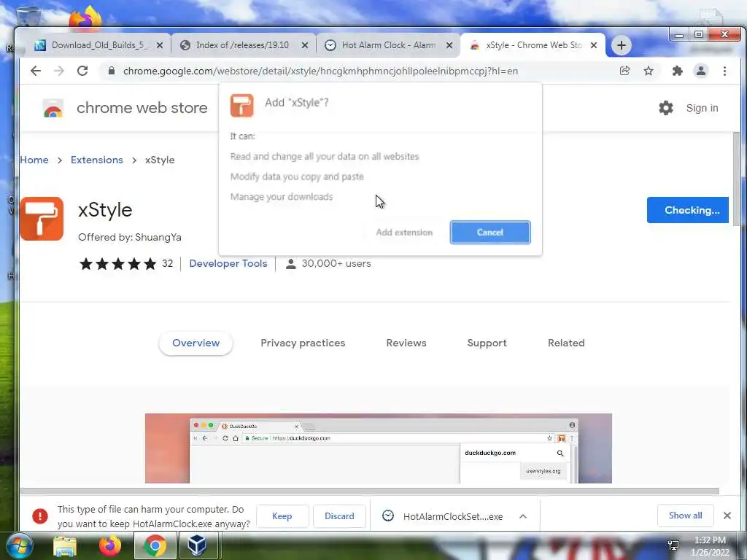Select the Privacy practices tab
The height and width of the screenshot is (560, 747).
(303, 343)
